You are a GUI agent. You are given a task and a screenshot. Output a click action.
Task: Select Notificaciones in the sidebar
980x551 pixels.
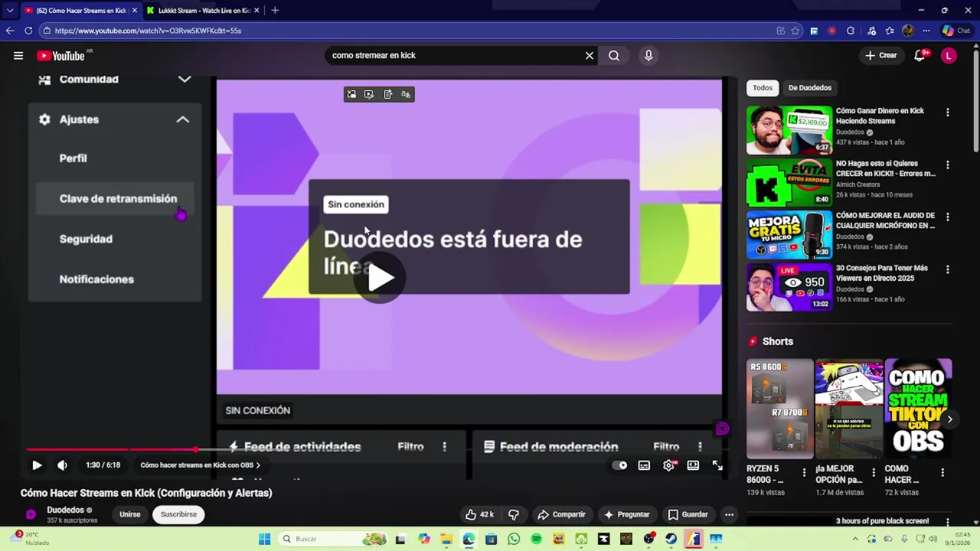[x=96, y=279]
